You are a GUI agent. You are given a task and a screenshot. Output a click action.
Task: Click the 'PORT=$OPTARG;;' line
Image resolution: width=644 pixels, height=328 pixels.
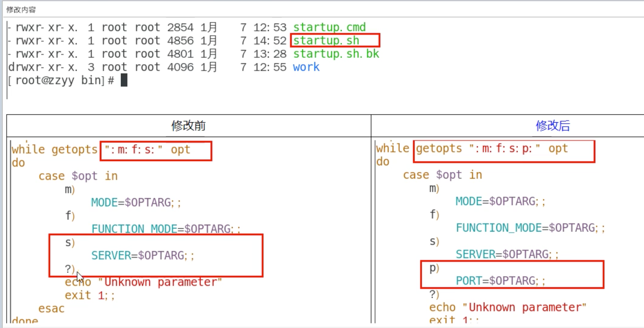coord(501,281)
